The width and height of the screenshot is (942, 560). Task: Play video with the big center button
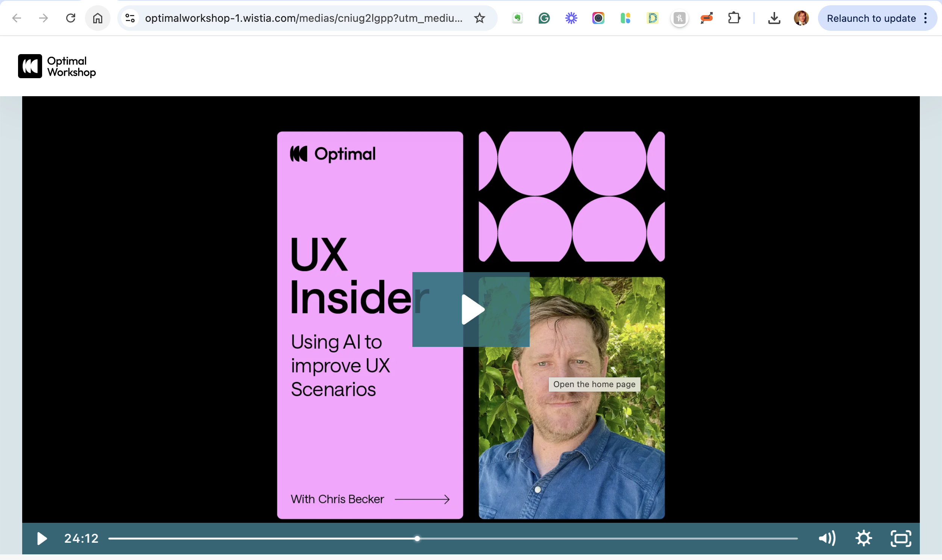tap(471, 309)
